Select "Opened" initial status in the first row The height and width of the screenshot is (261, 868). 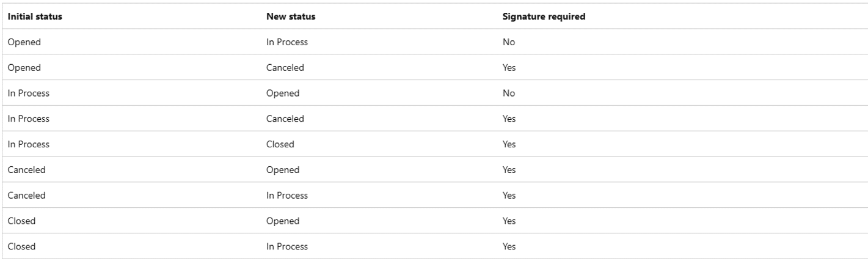[x=24, y=42]
